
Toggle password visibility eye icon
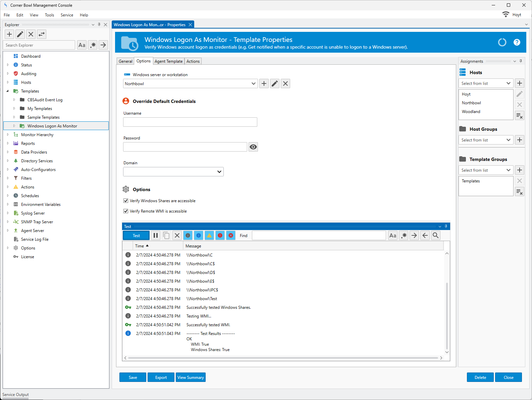click(253, 147)
